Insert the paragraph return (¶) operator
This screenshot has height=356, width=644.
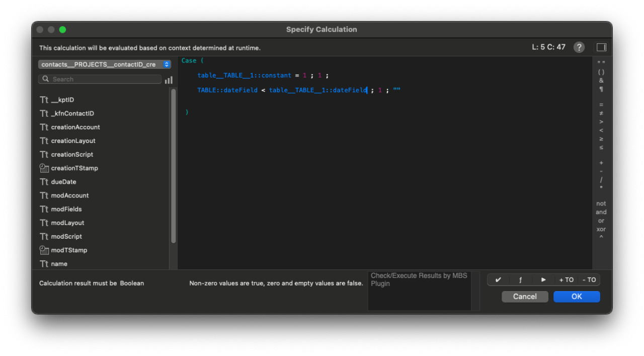pyautogui.click(x=601, y=89)
